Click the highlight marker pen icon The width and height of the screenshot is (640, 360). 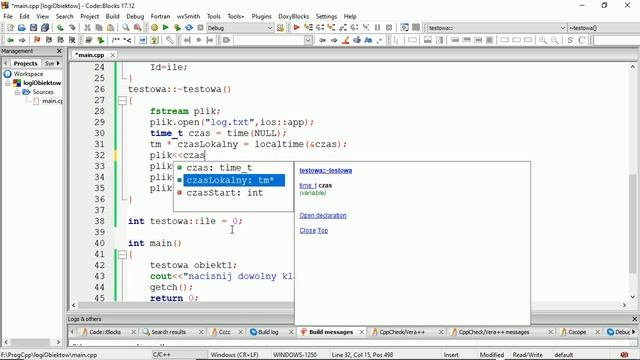(345, 40)
